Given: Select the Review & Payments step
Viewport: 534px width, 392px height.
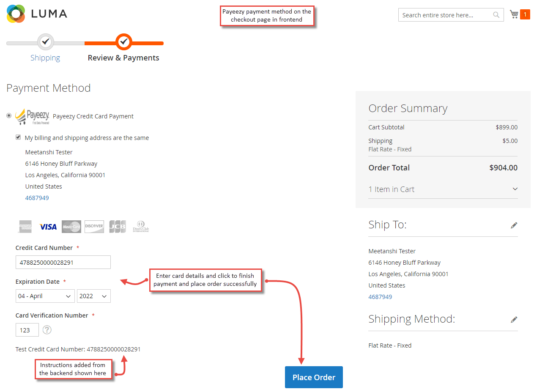Looking at the screenshot, I should [123, 58].
